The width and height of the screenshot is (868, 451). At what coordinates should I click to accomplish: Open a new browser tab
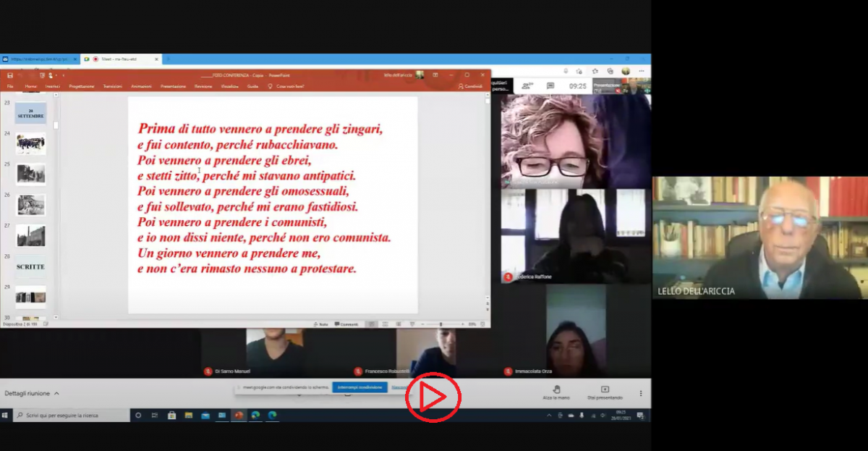coord(168,59)
